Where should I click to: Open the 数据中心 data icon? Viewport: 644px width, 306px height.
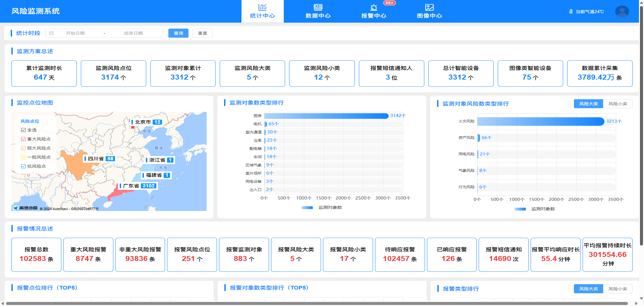(x=318, y=7)
